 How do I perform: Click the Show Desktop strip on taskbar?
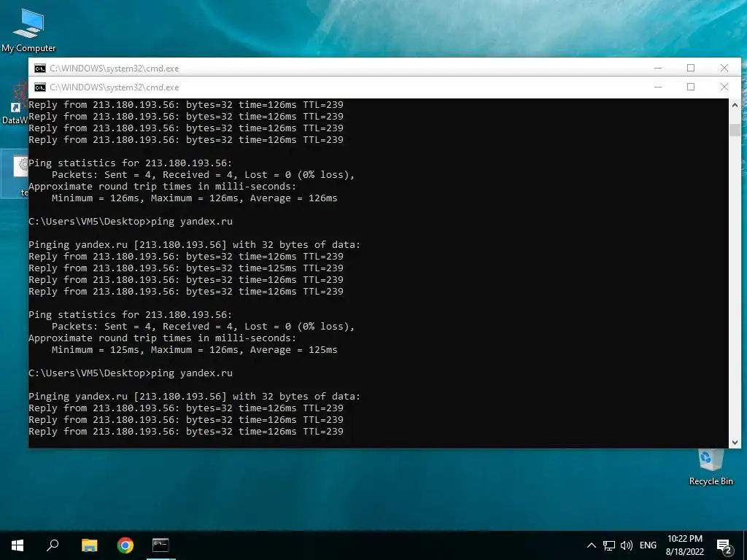tap(745, 545)
